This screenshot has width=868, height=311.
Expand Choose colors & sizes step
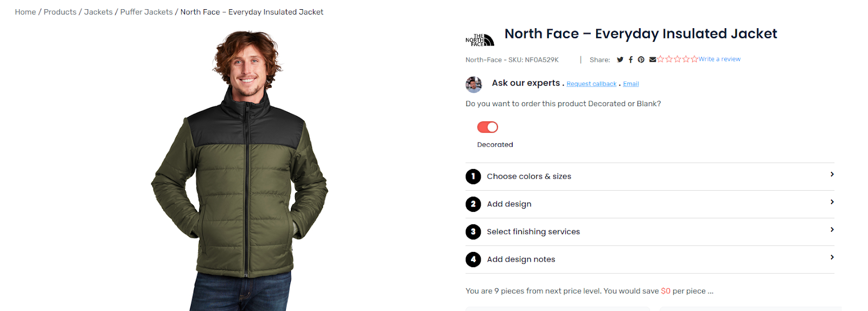click(x=649, y=177)
